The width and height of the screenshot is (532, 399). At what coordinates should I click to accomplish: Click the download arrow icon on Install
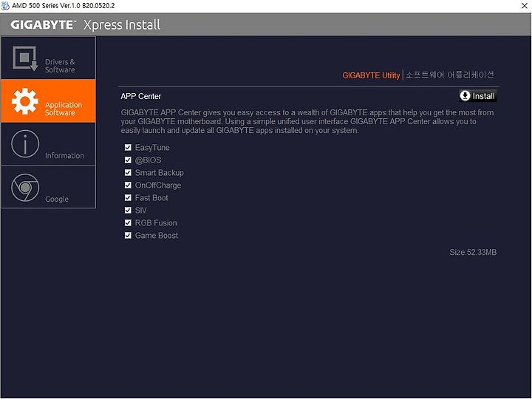[x=465, y=96]
